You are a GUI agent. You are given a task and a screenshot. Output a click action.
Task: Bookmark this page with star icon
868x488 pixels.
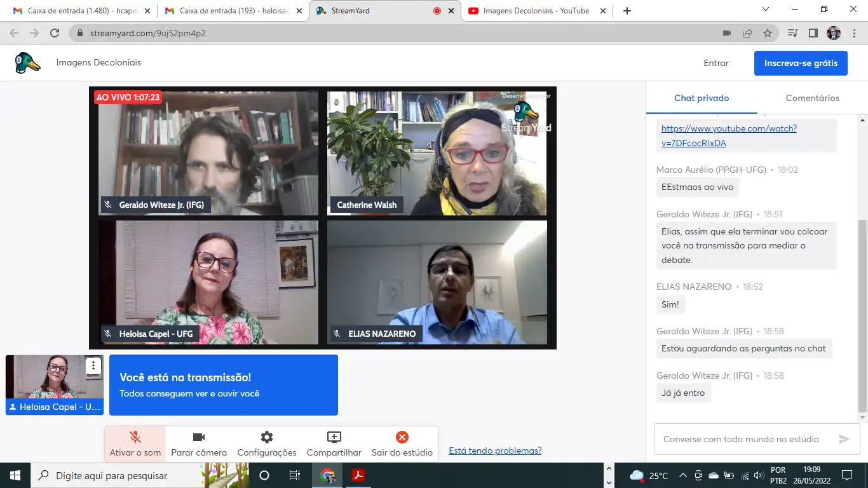768,33
